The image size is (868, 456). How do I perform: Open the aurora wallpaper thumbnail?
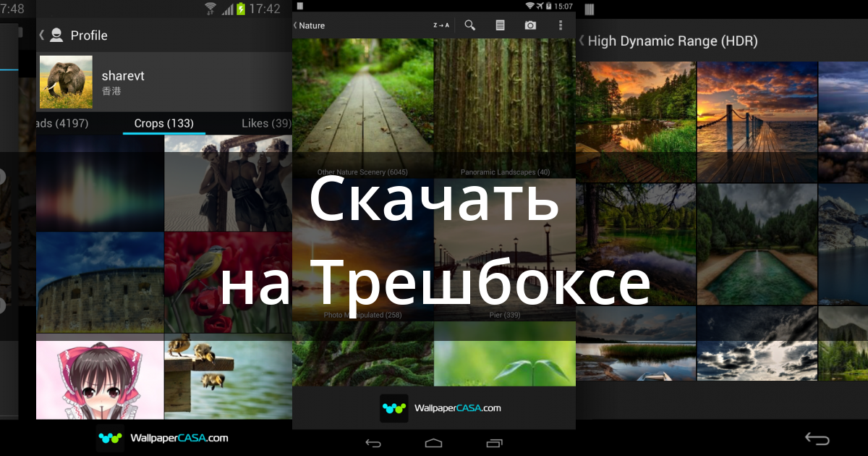[x=100, y=183]
